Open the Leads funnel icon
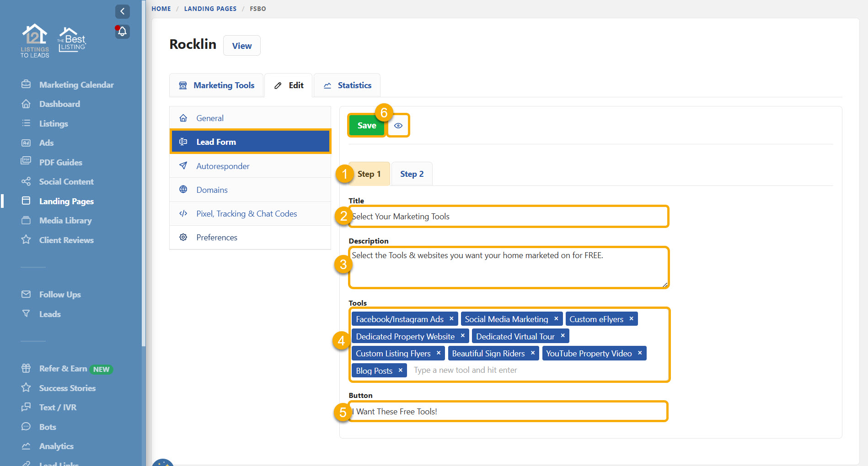Viewport: 868px width, 466px height. click(26, 314)
